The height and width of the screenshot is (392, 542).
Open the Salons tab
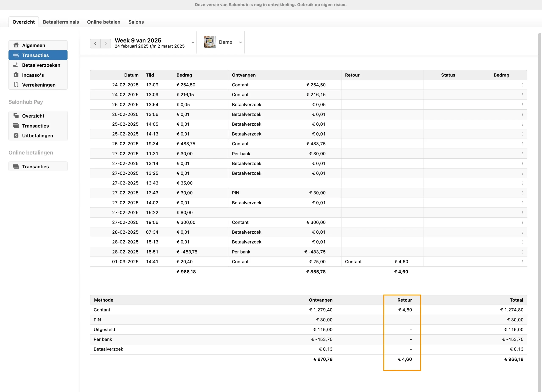pos(136,22)
